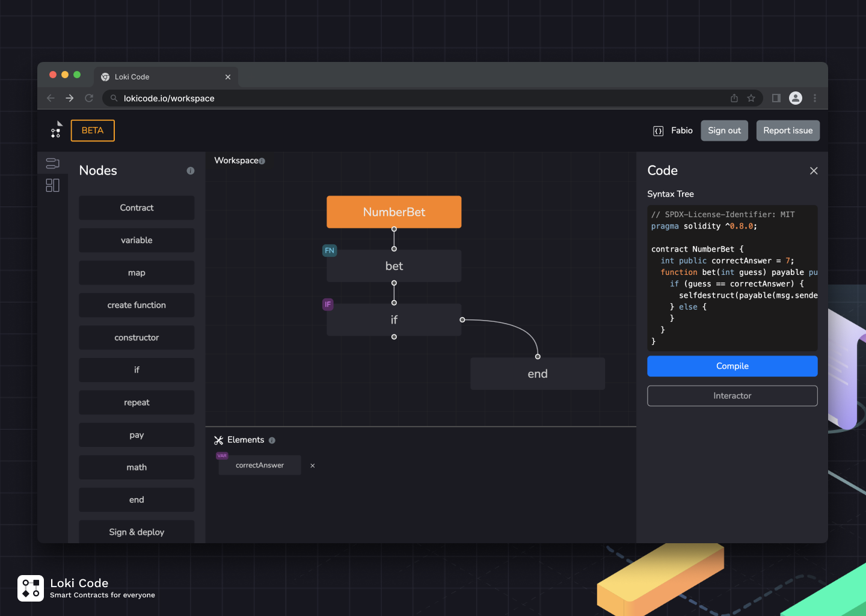Add a variable node

(137, 240)
